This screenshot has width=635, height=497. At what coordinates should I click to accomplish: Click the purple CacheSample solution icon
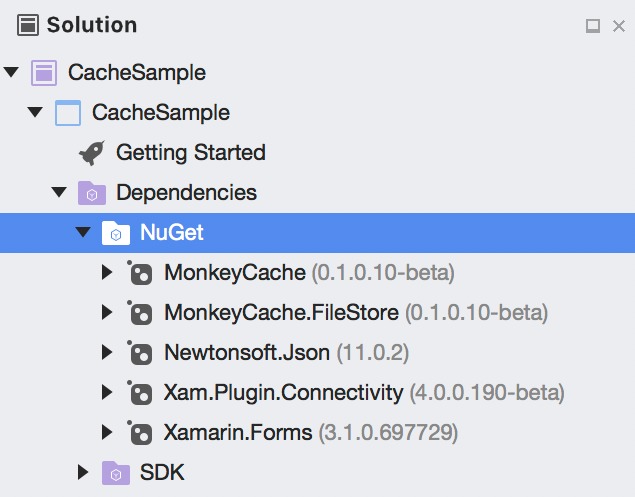point(44,73)
